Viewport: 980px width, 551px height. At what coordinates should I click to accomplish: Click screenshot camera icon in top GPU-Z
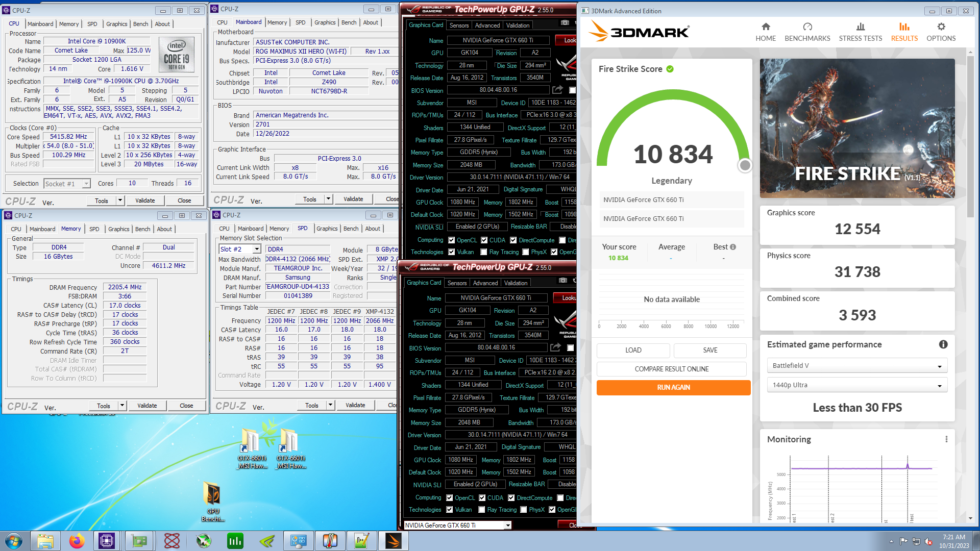565,23
